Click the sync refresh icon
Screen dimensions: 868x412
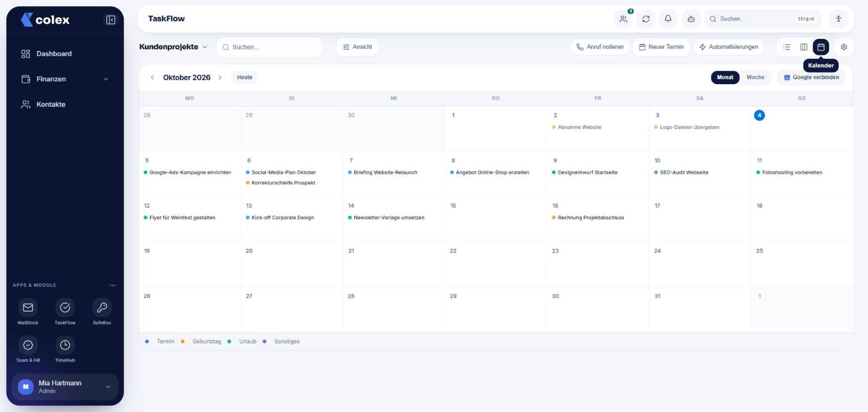coord(646,19)
